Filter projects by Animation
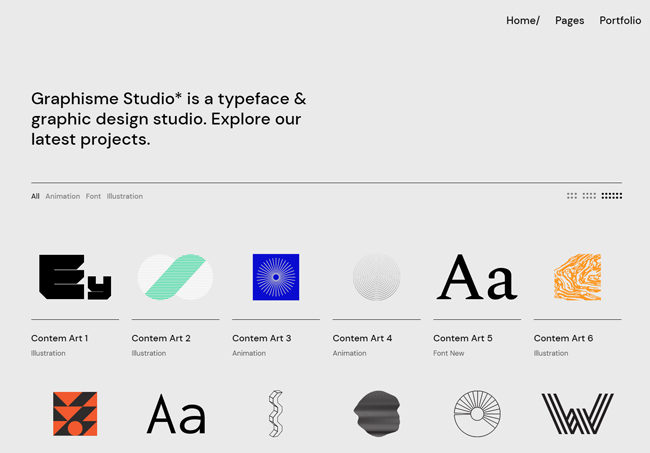The height and width of the screenshot is (453, 650). coord(62,196)
